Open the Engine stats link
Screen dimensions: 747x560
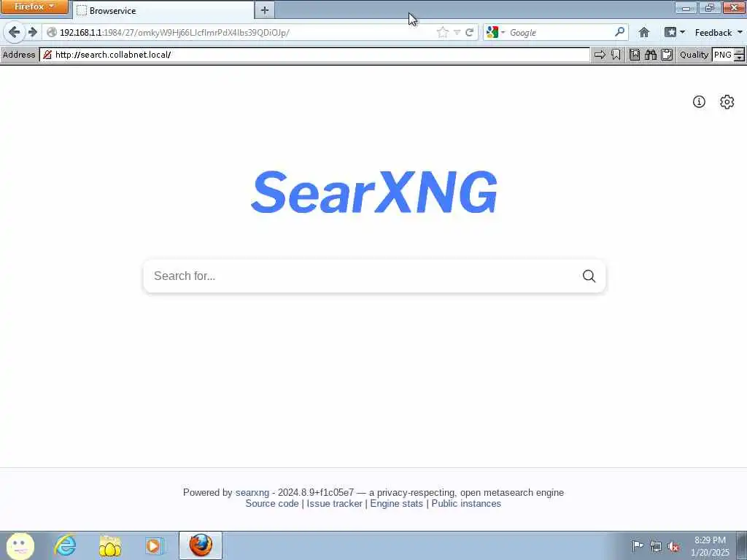pos(396,503)
